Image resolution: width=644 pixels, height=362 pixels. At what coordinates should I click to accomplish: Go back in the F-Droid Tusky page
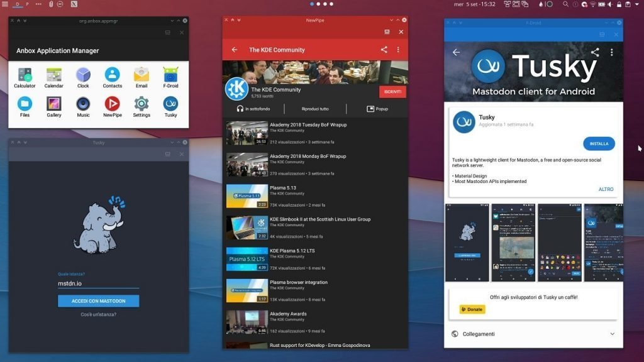click(x=457, y=52)
